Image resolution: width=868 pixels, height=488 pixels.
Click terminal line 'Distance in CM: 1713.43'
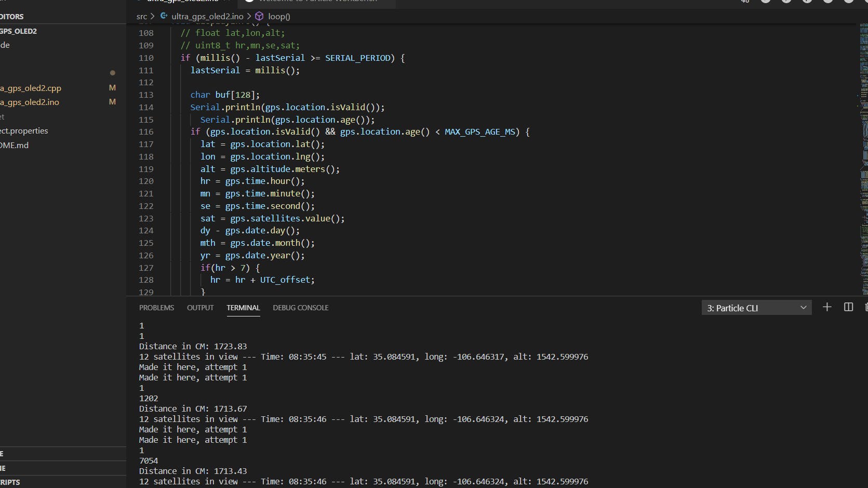click(x=193, y=471)
